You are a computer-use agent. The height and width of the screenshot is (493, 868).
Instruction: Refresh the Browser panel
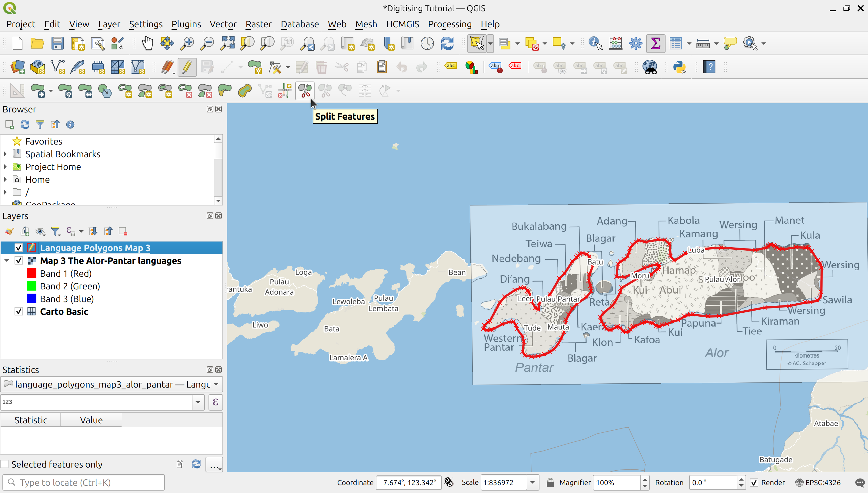25,125
